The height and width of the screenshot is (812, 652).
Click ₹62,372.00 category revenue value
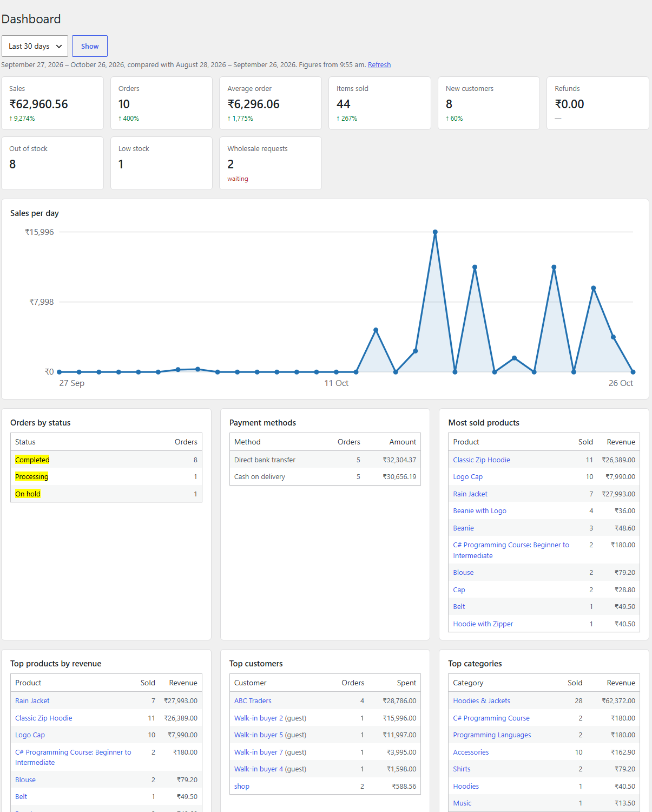618,700
